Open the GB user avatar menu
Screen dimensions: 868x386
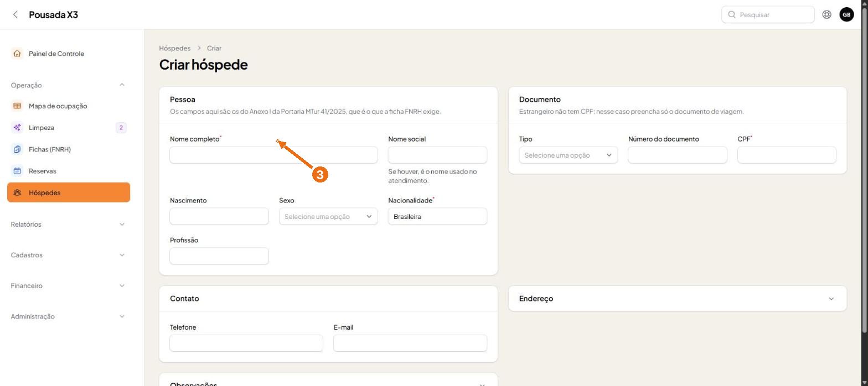coord(846,15)
